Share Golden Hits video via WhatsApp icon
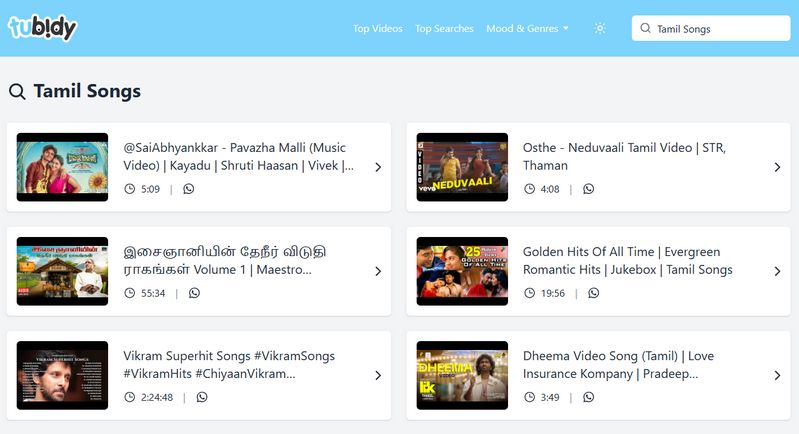The width and height of the screenshot is (799, 434). (594, 293)
